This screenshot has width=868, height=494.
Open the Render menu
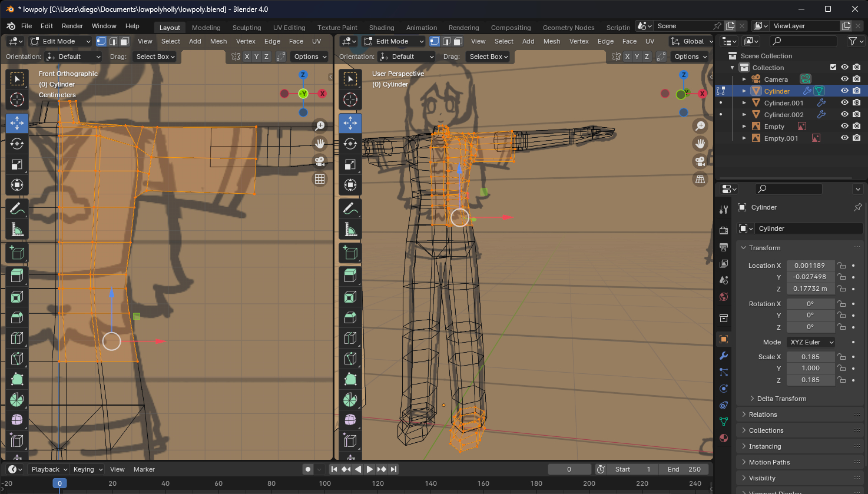point(72,26)
